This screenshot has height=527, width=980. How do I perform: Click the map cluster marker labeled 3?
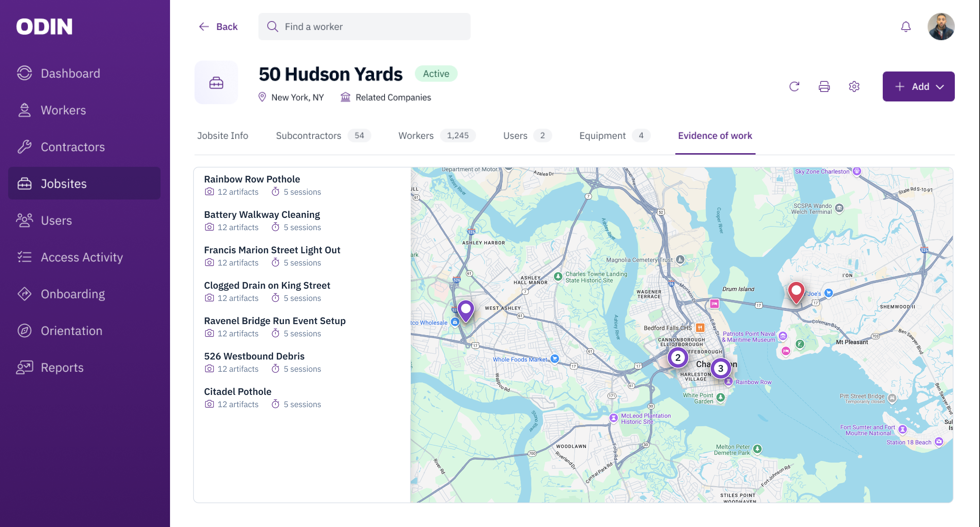[x=720, y=368]
